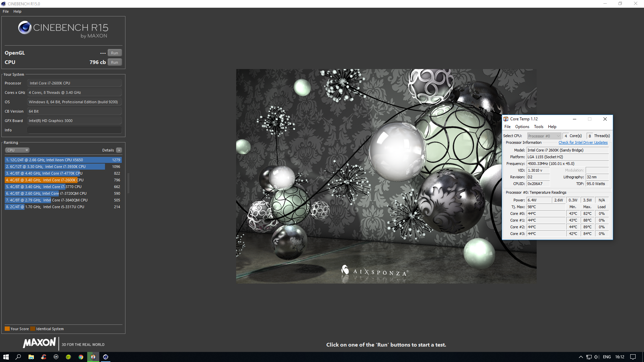Select ranking row Core i7-3770
The image size is (644, 362).
(63, 187)
